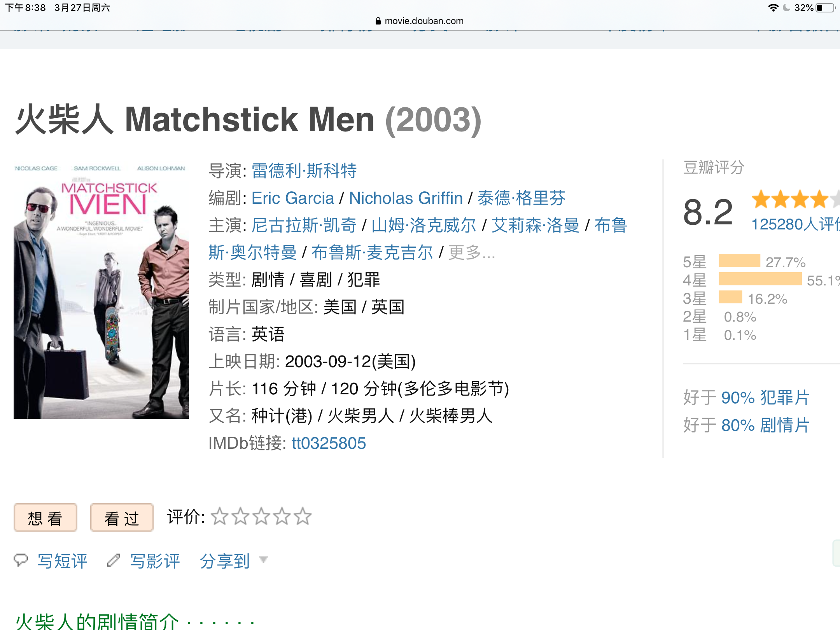
Task: Open actor 尼古拉斯·凯奇 page
Action: (x=304, y=225)
